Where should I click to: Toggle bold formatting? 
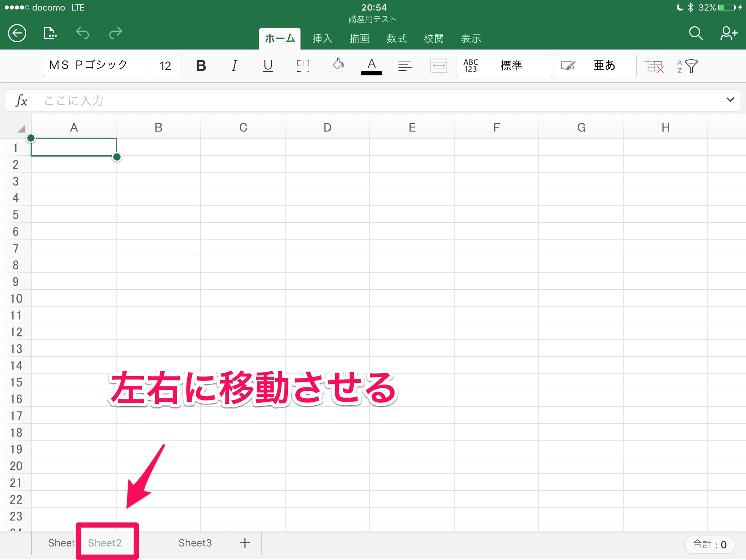point(201,66)
